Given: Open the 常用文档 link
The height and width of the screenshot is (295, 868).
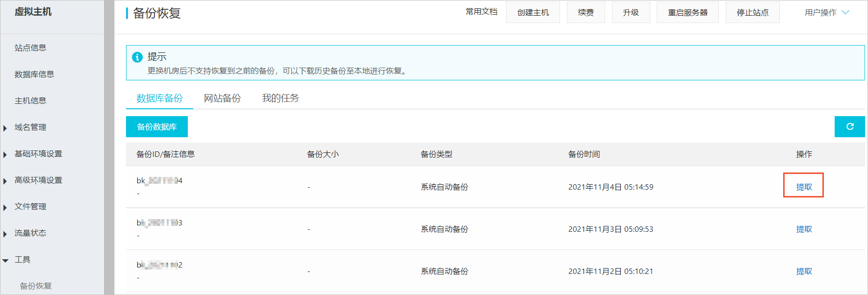Looking at the screenshot, I should (482, 12).
